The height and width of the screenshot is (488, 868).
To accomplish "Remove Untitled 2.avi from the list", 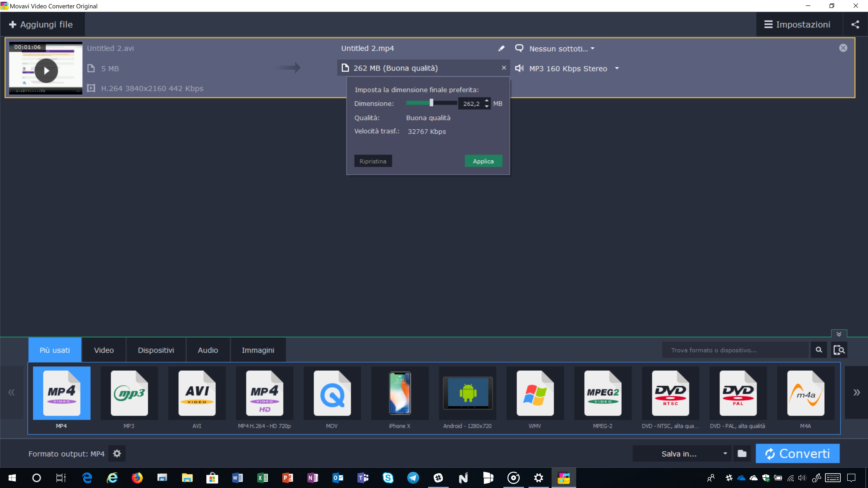I will pos(843,48).
